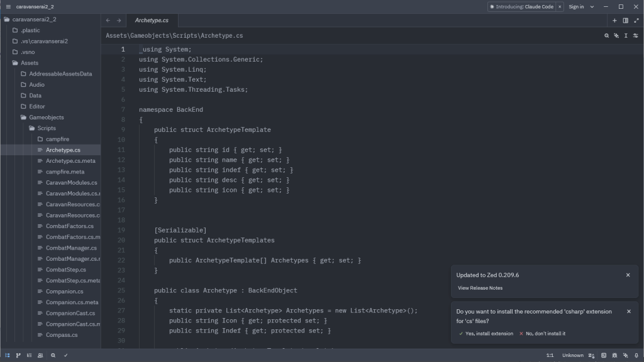Open the Outline panel icon
Screen dimensions: 644x362
pos(29,355)
